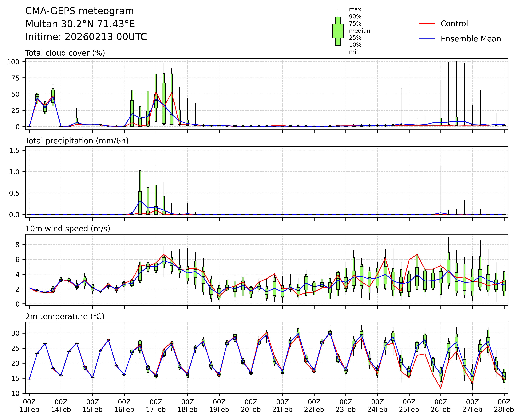Click the Total precipitation panel title

77,141
